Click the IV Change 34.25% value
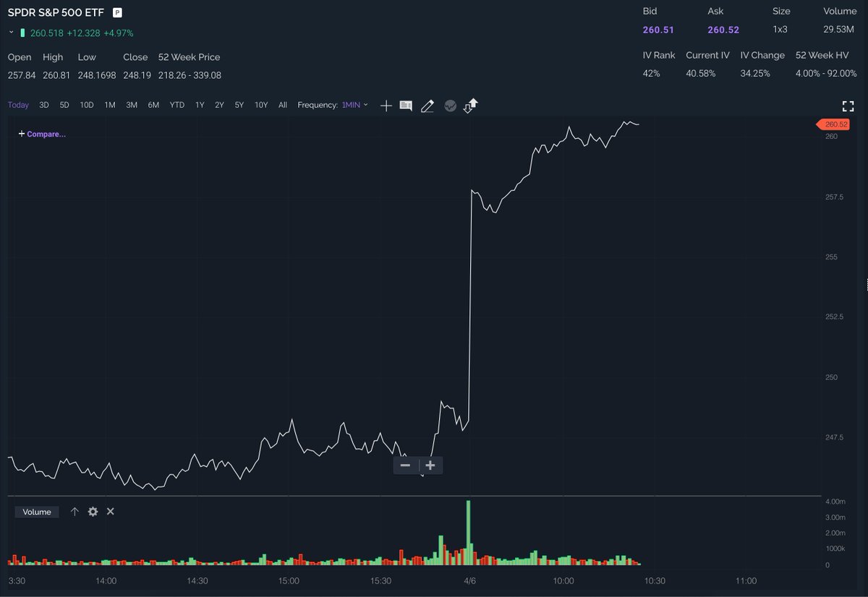868x597 pixels. (x=756, y=73)
